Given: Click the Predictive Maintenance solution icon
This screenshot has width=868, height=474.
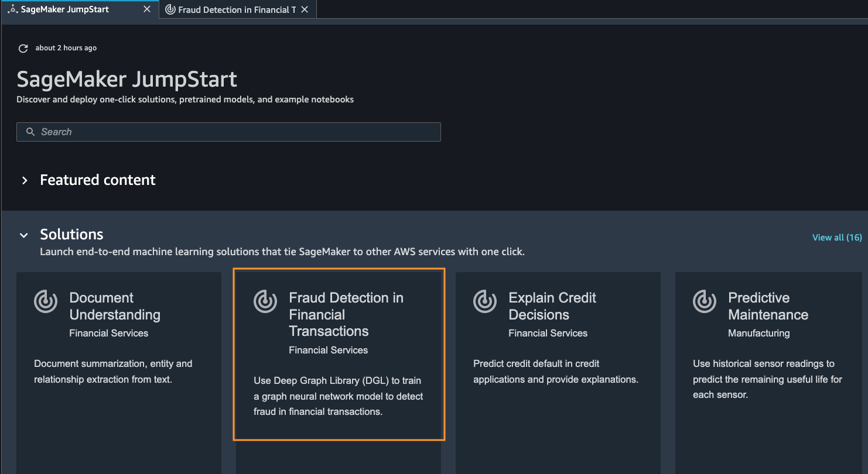Looking at the screenshot, I should click(x=705, y=301).
